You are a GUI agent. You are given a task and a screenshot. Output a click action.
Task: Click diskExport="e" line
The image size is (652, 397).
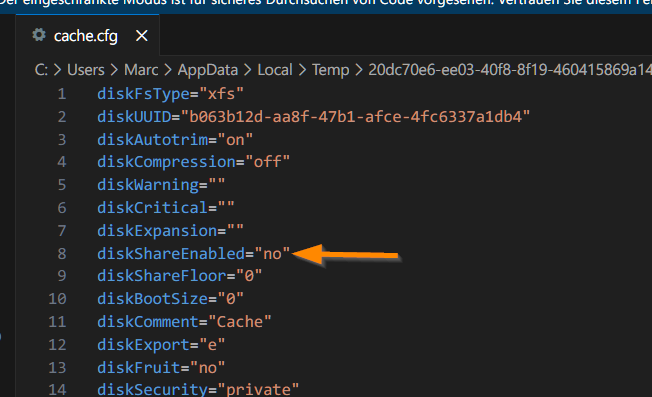(x=161, y=345)
